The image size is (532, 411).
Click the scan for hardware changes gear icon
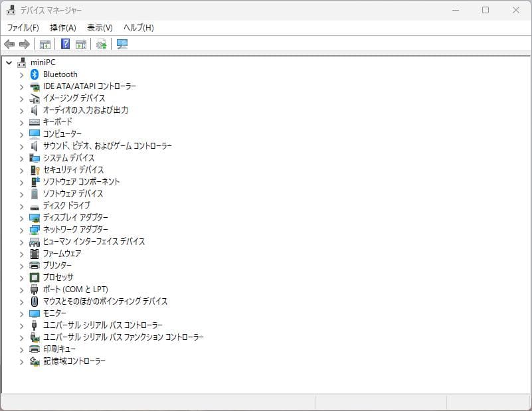point(101,44)
